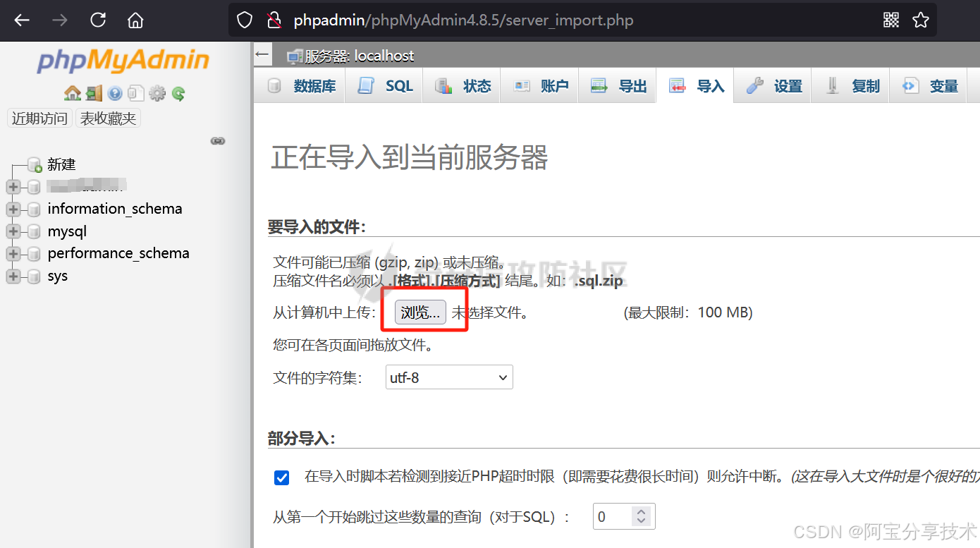Open phpMyAdmin documentation question-mark icon

coord(115,93)
